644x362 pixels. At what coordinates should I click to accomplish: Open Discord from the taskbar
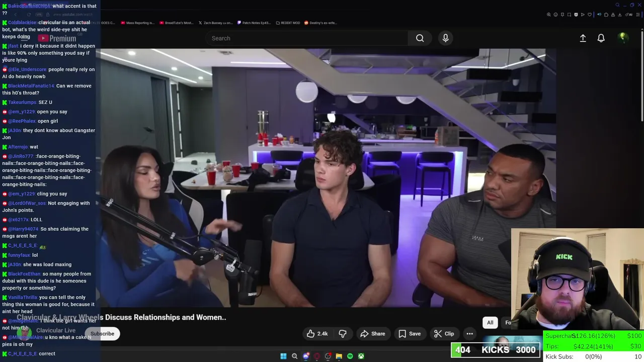point(306,356)
